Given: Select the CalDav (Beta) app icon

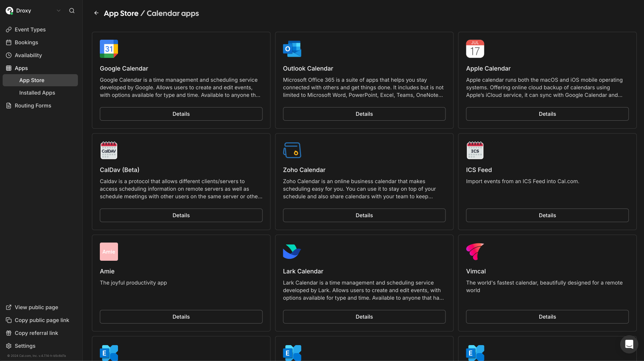Looking at the screenshot, I should 109,150.
